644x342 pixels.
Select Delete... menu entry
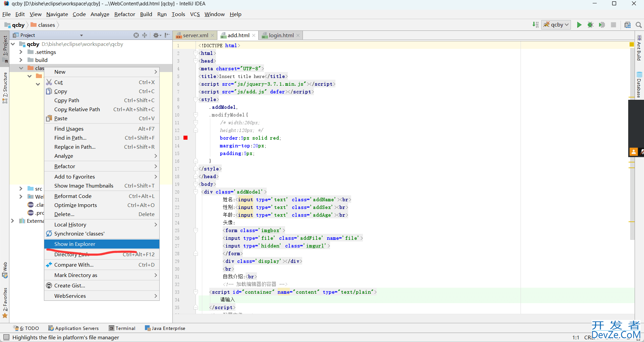(x=102, y=214)
